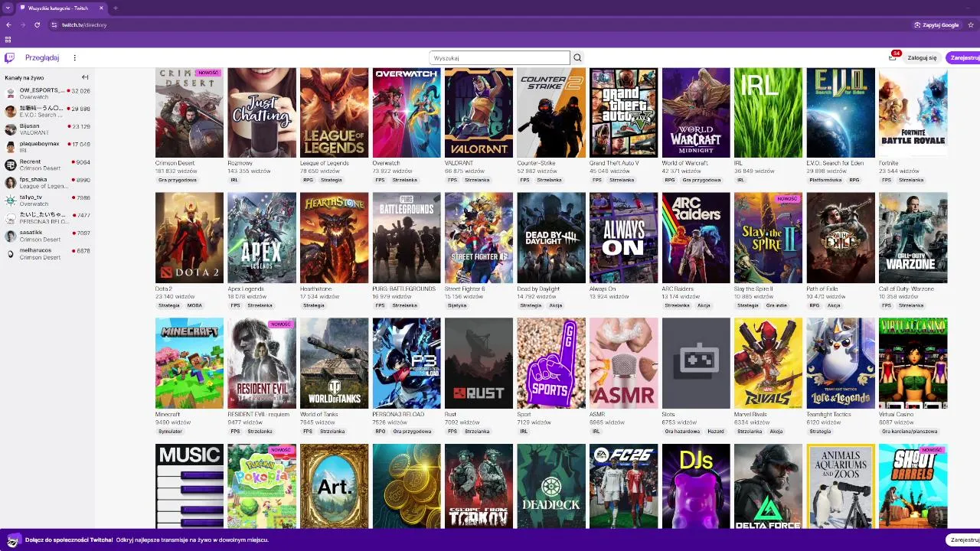
Task: Click the melharucos channel avatar
Action: tap(11, 254)
